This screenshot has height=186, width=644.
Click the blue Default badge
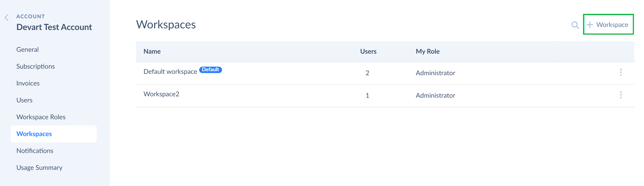point(211,70)
